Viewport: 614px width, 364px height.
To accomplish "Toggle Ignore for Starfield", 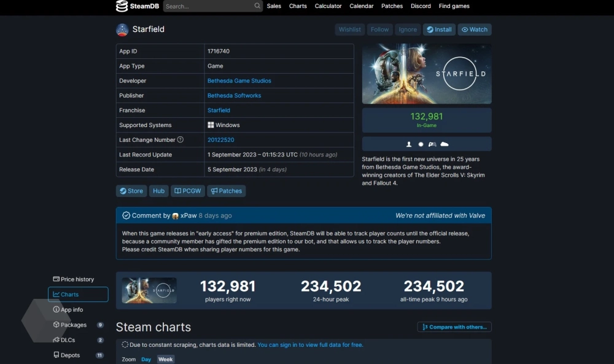I will (x=408, y=29).
